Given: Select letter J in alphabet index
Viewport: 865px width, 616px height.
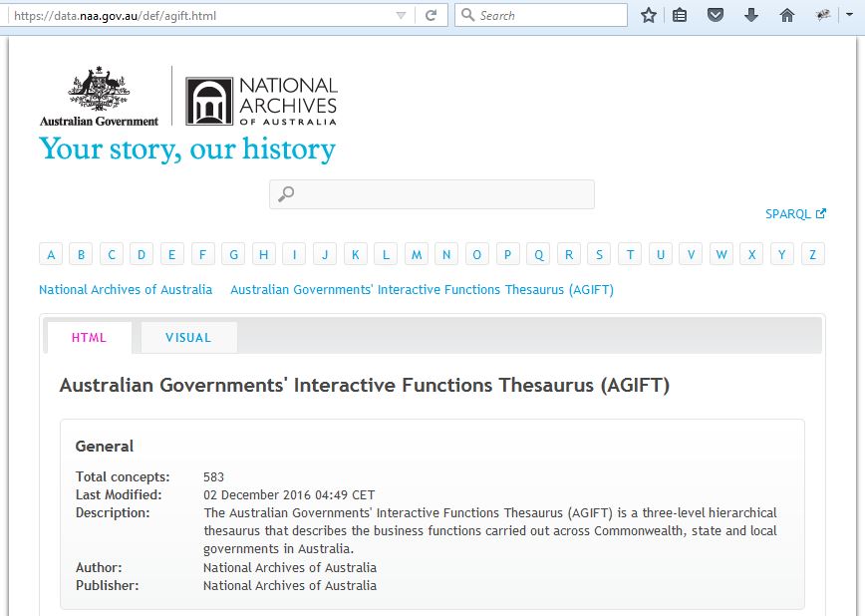Looking at the screenshot, I should pos(325,254).
